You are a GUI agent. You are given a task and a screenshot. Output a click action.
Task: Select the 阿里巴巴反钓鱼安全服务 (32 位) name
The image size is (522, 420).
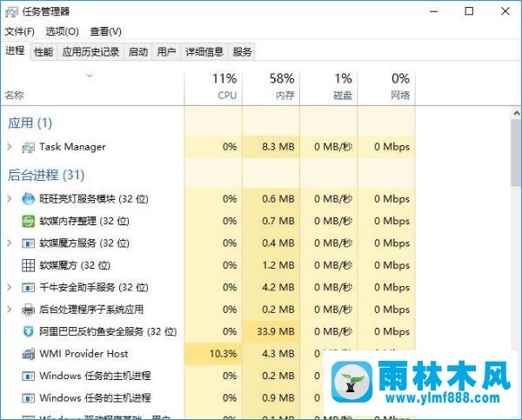point(108,331)
